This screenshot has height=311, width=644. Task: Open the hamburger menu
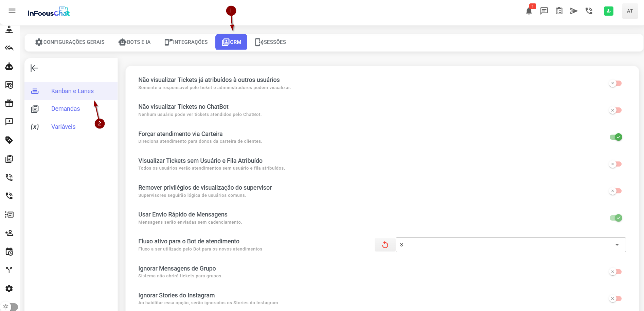[x=12, y=11]
